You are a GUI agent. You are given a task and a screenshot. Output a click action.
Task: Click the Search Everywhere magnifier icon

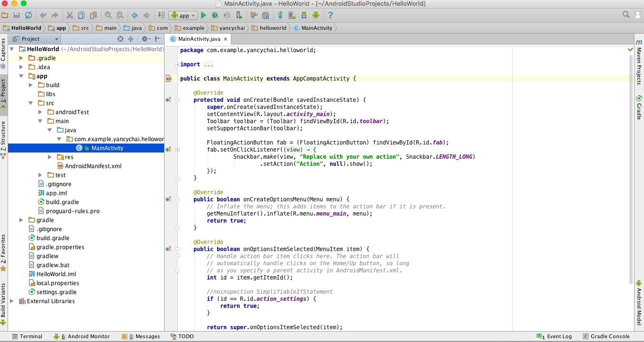coord(626,15)
